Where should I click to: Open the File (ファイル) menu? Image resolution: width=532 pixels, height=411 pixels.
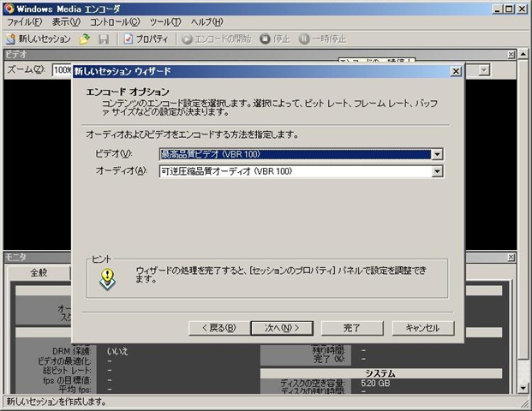[25, 22]
